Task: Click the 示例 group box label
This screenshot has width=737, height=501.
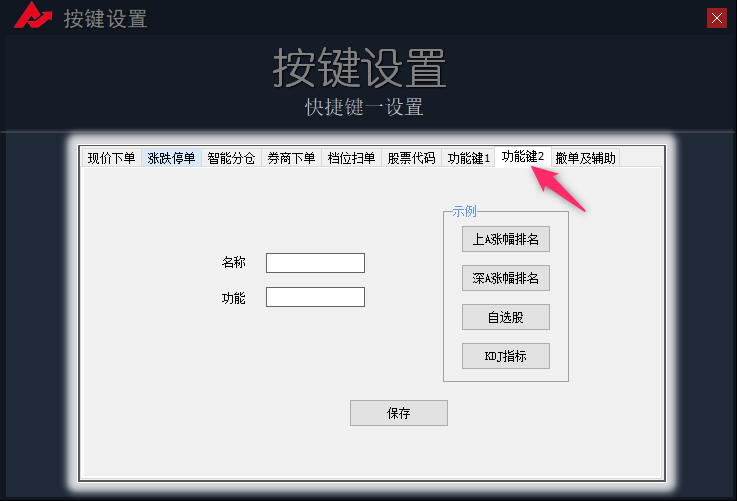Action: [464, 212]
